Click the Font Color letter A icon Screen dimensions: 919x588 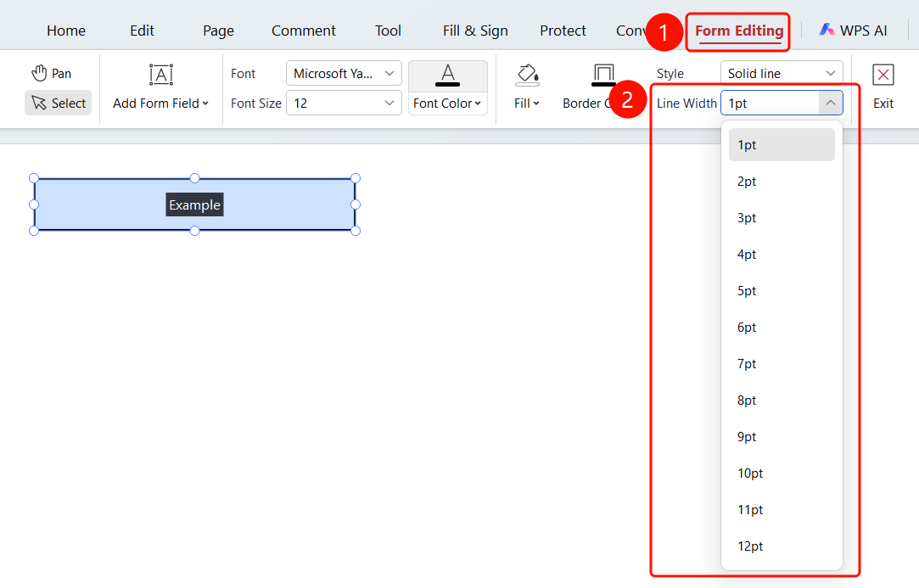[448, 75]
